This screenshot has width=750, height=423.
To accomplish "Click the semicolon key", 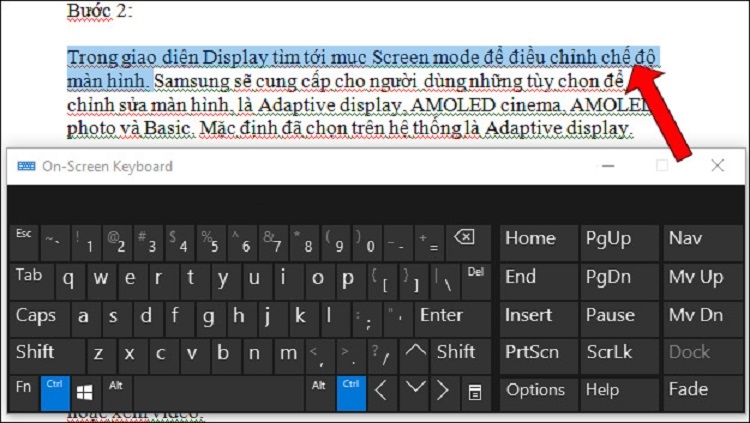I will point(366,319).
